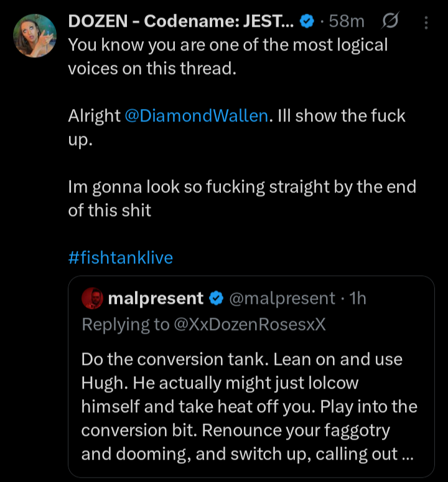The height and width of the screenshot is (482, 448).
Task: Click DOZEN's blue verified badge
Action: point(307,21)
